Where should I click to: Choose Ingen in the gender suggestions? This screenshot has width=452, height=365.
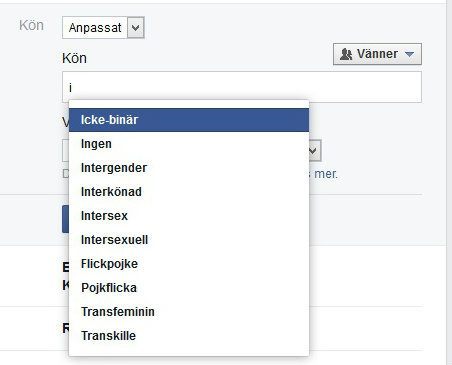189,144
